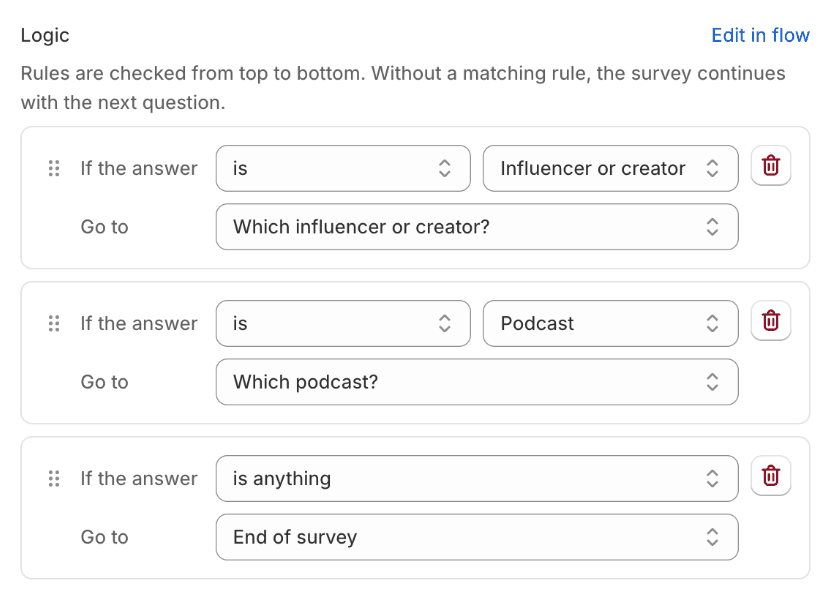Click 'If the answer' label in Influencer rule
Screen dimensions: 834x600
139,168
